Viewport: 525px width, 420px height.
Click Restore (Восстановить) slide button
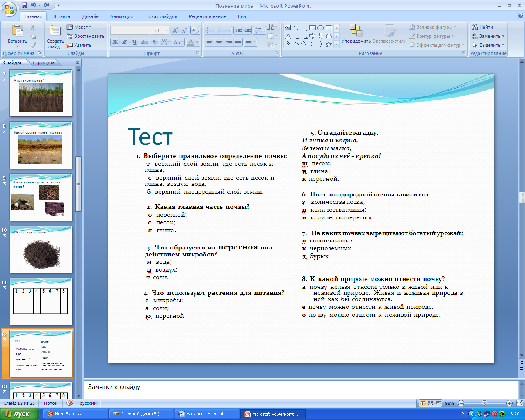coord(86,36)
